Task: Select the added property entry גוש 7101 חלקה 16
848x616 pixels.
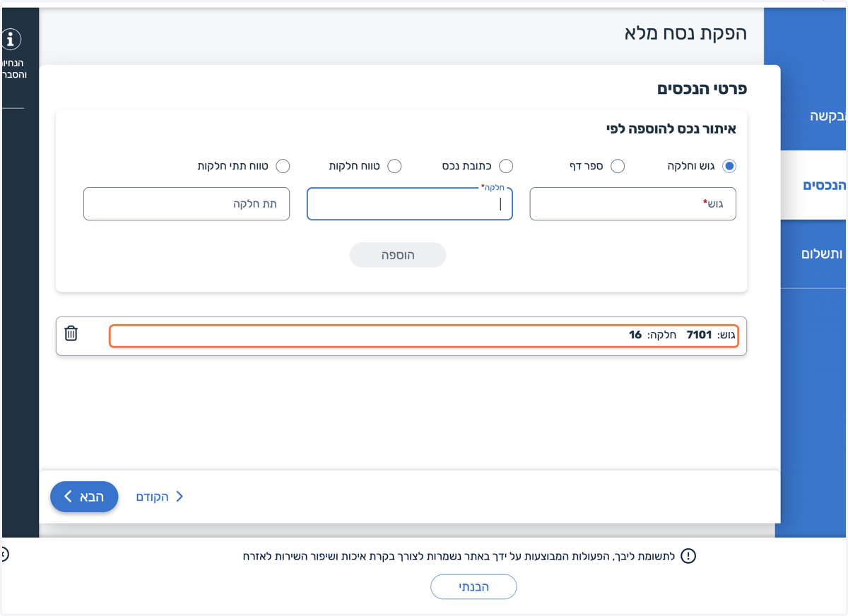Action: 424,336
